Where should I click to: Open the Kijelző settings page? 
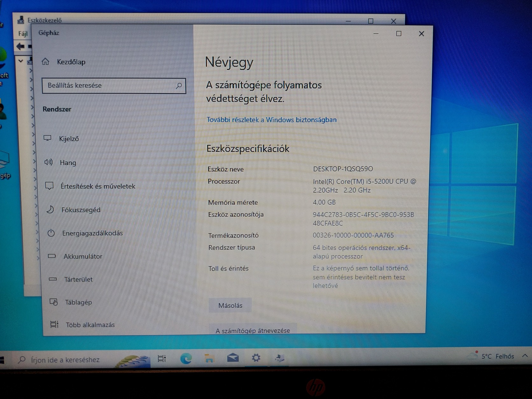coord(61,138)
